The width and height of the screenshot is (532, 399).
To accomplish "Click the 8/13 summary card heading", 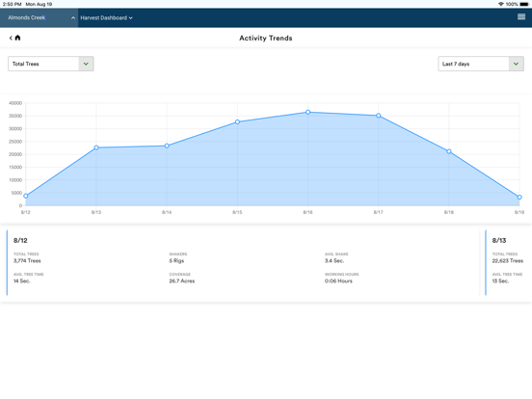I will (x=499, y=241).
